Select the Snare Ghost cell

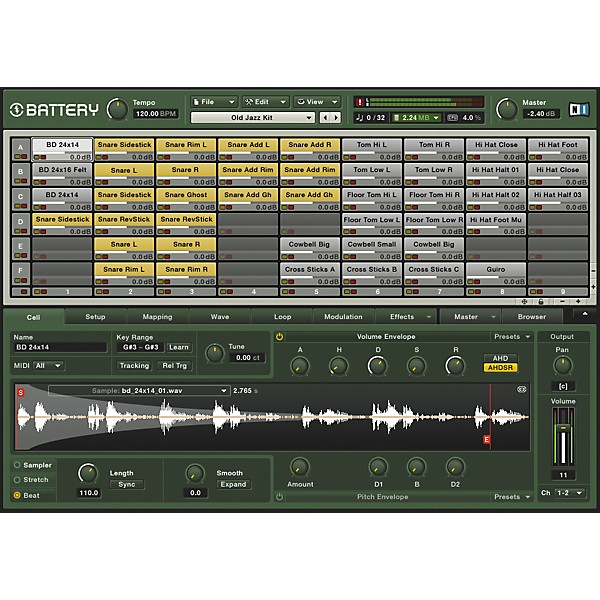186,199
